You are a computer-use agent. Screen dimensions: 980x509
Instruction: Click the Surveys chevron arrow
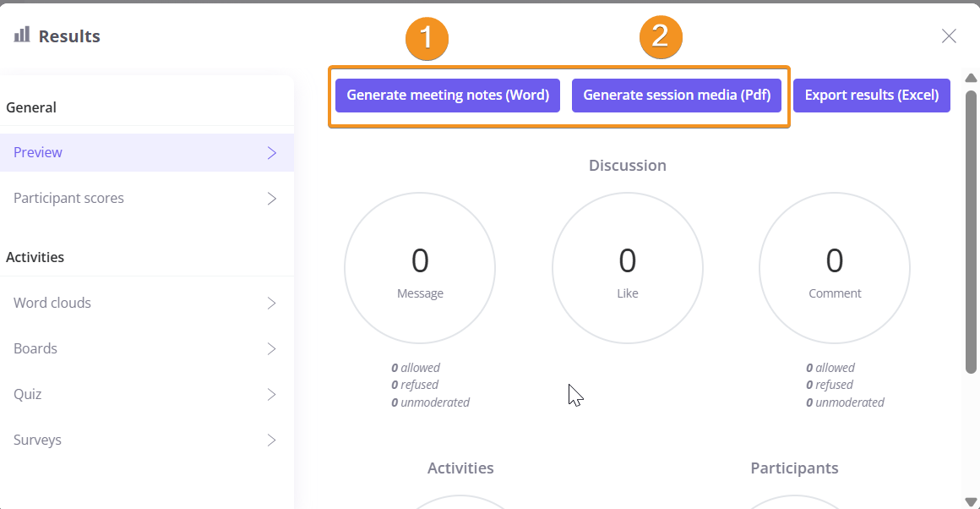pos(272,441)
